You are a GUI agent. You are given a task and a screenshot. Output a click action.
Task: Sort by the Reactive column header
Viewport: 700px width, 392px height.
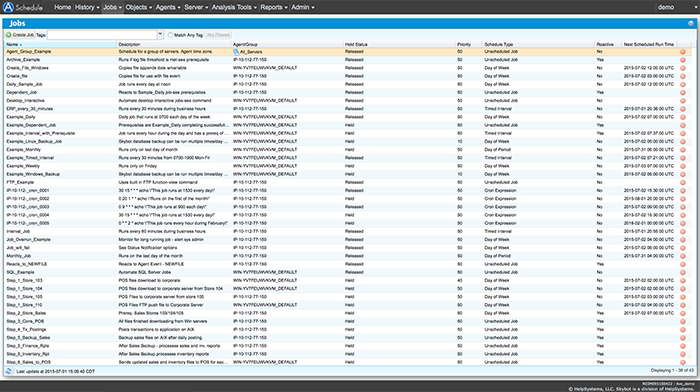tap(608, 44)
